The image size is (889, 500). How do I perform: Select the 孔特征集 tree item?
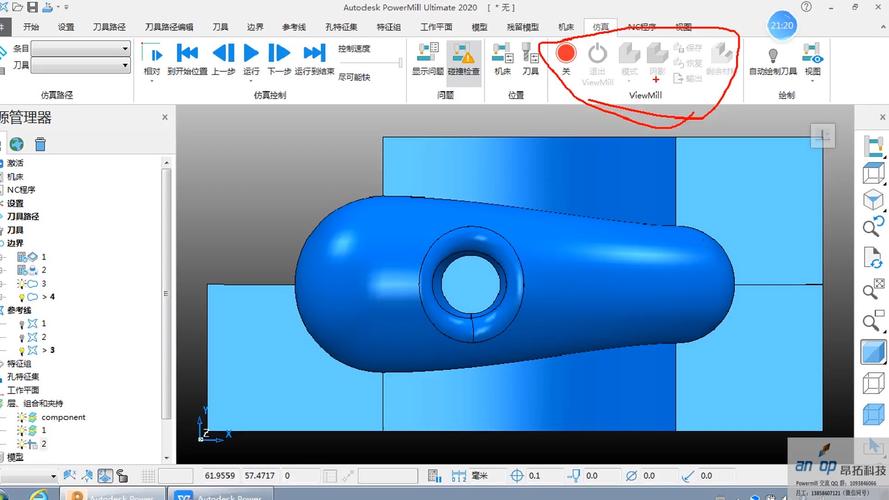point(23,377)
